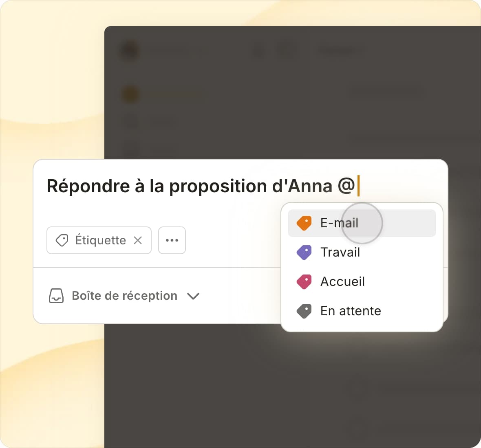Select Travail in the label list

(x=340, y=253)
